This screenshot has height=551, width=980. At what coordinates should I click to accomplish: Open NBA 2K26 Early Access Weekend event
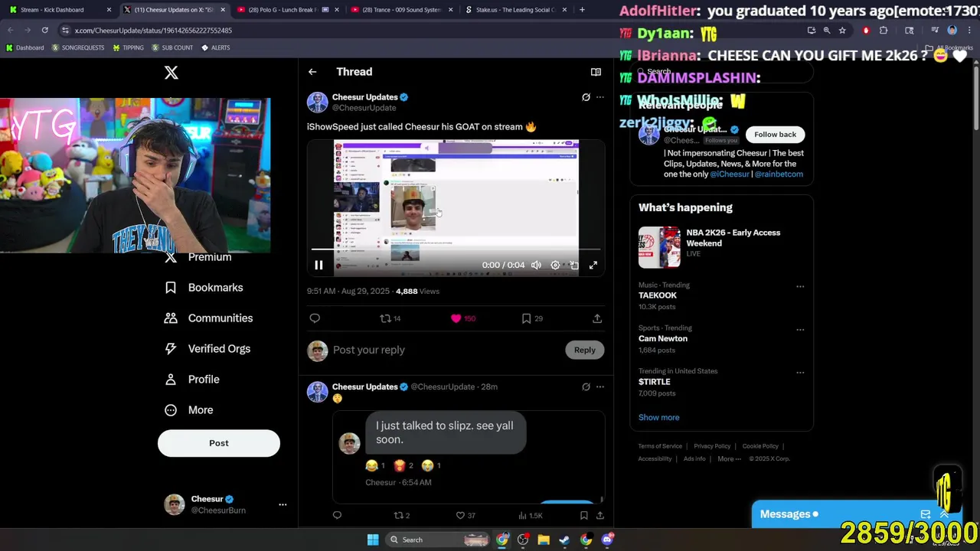tap(720, 246)
